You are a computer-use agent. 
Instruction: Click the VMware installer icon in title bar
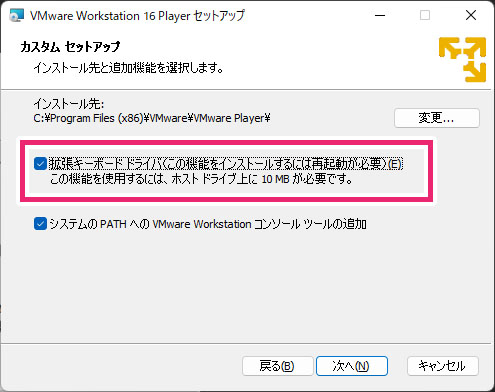(16, 15)
